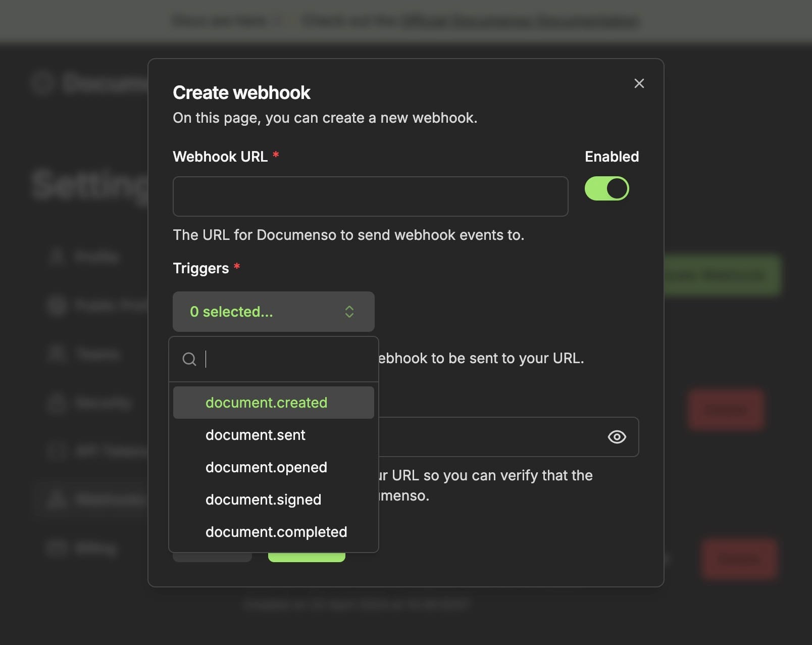This screenshot has height=645, width=812.
Task: Click the chevron icon on Triggers dropdown
Action: [x=349, y=312]
